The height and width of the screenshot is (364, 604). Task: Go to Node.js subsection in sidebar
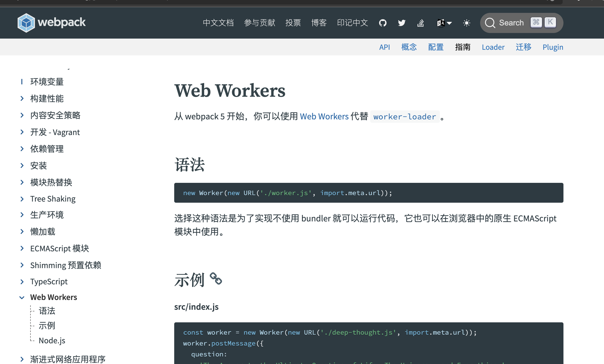click(x=52, y=341)
